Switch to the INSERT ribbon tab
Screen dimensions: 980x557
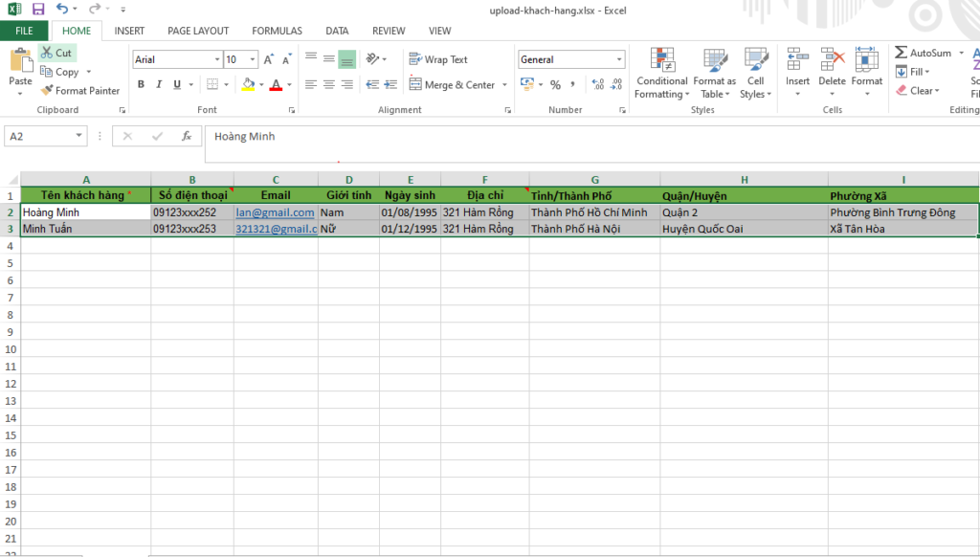tap(129, 31)
